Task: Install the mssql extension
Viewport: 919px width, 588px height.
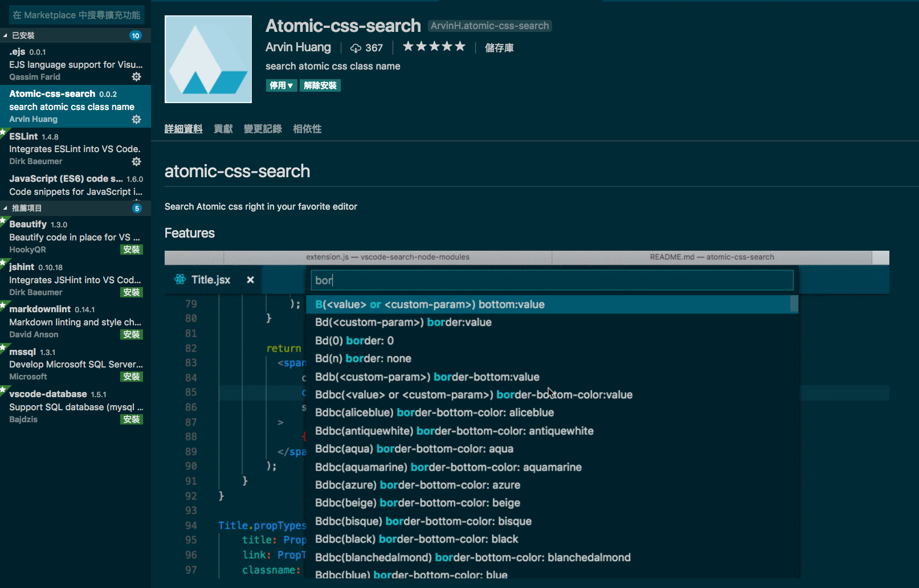Action: tap(132, 377)
